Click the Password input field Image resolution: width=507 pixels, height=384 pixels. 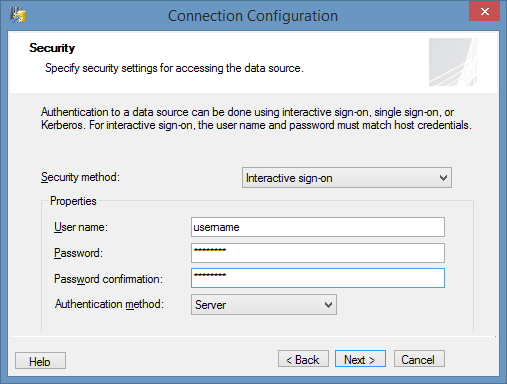318,253
